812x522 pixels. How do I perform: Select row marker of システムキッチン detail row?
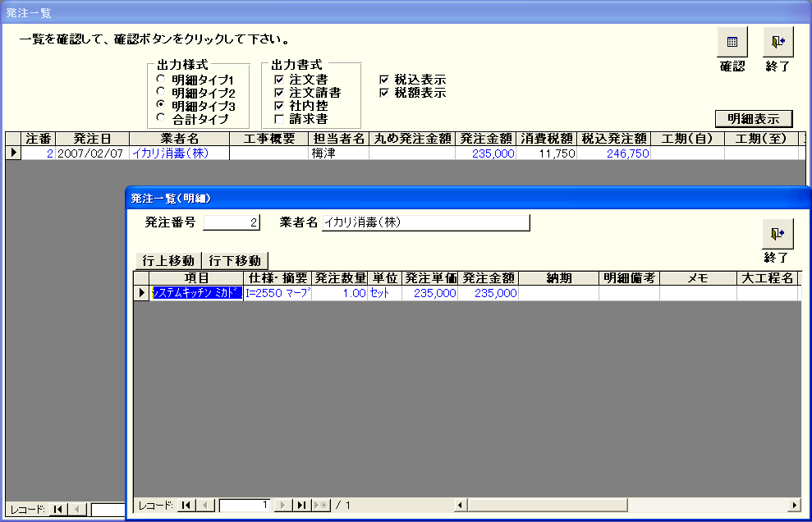141,293
